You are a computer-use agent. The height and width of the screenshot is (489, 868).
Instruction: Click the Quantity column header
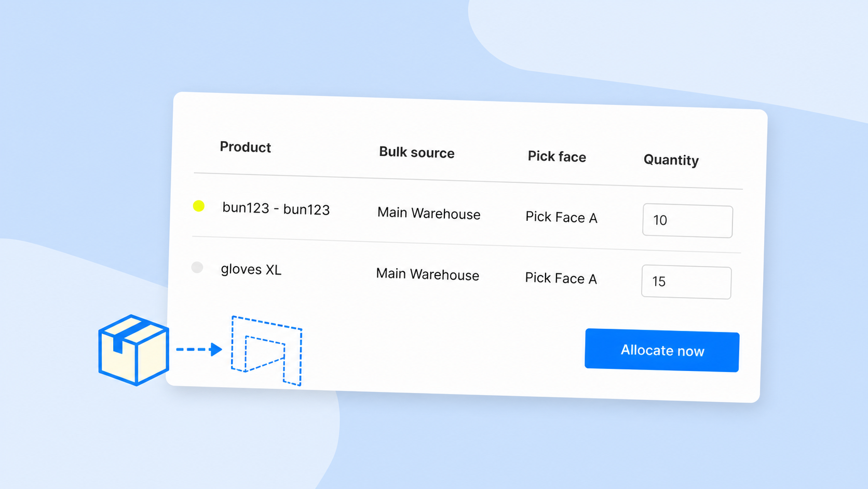(671, 160)
